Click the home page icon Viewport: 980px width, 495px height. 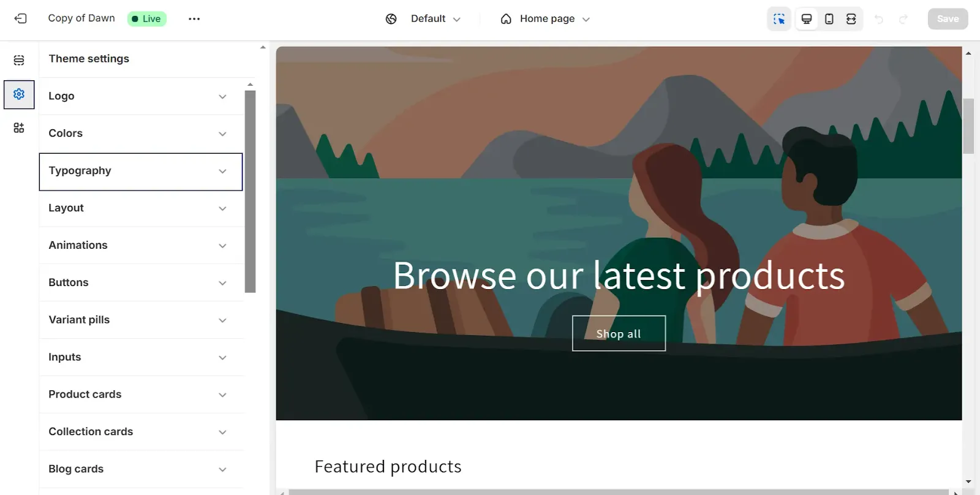point(506,19)
